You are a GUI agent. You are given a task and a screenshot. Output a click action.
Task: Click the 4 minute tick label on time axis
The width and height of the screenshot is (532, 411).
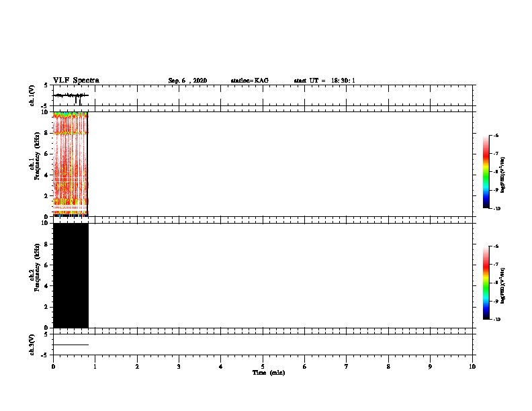click(221, 367)
